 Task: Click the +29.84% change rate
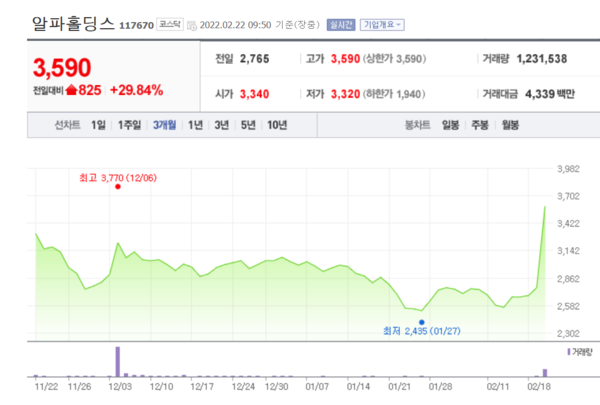coord(137,90)
